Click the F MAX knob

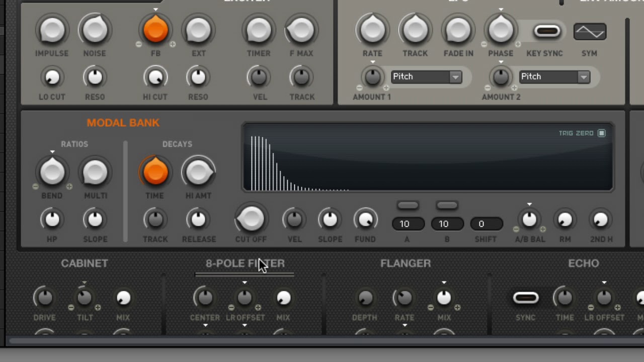coord(301,29)
